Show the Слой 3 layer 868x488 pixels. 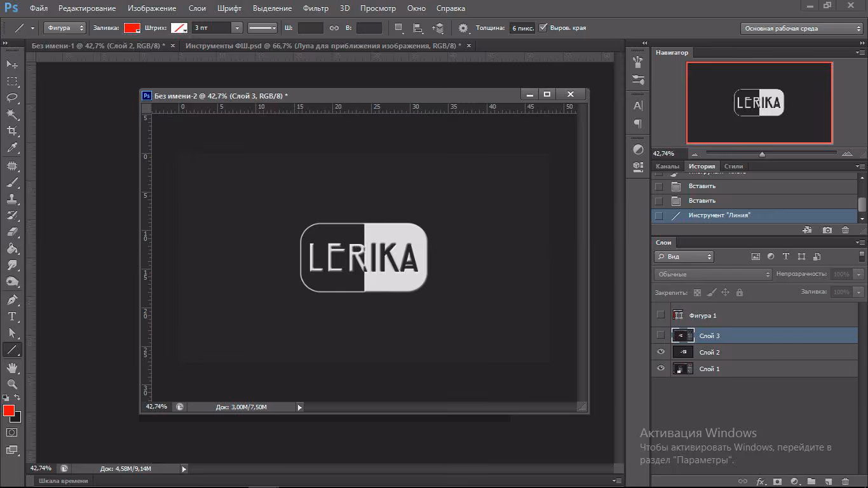(661, 335)
